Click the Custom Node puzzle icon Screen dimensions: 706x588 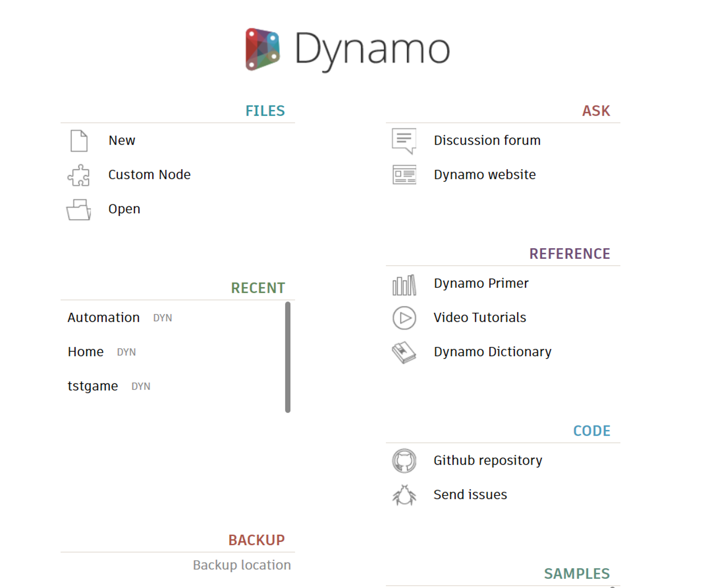(x=79, y=175)
